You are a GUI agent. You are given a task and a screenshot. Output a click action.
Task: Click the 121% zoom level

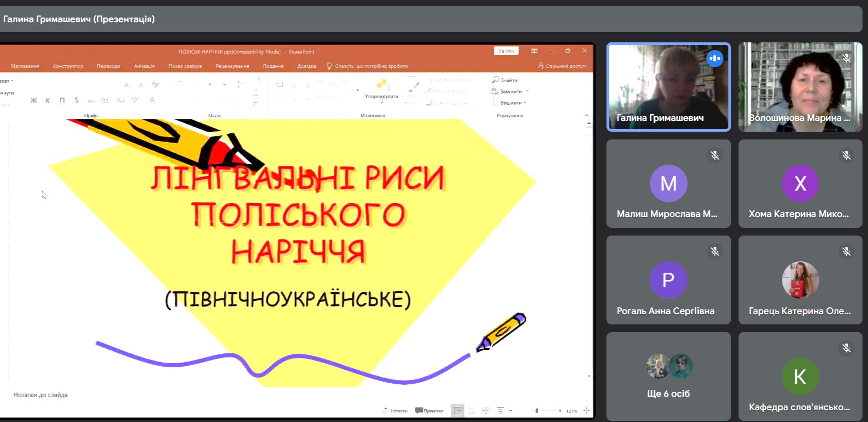coord(571,411)
